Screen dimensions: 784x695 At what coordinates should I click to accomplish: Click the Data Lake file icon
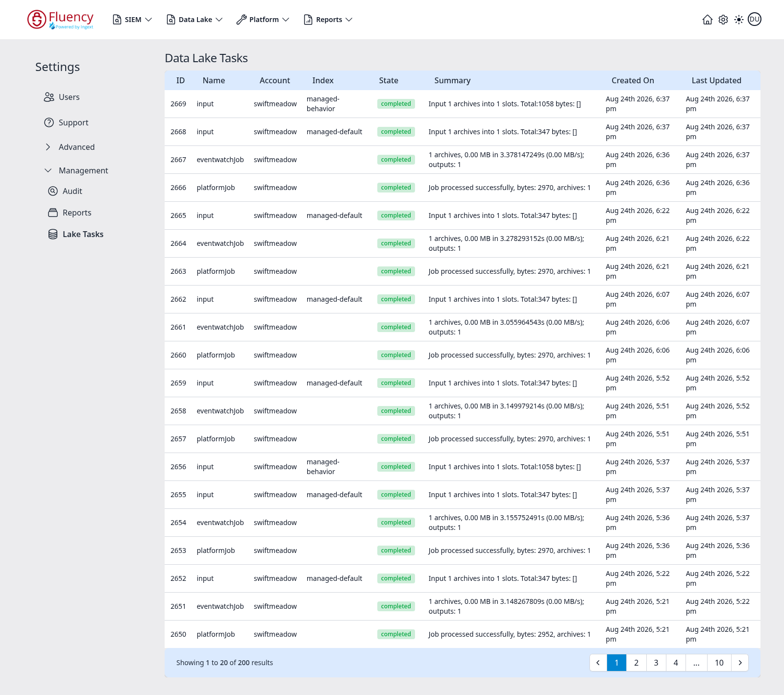click(x=171, y=20)
